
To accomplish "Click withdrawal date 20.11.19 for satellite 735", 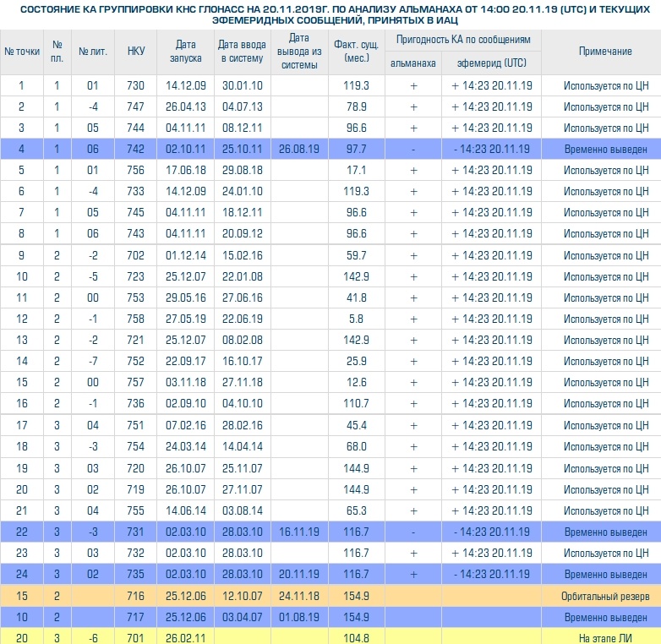I will click(299, 574).
